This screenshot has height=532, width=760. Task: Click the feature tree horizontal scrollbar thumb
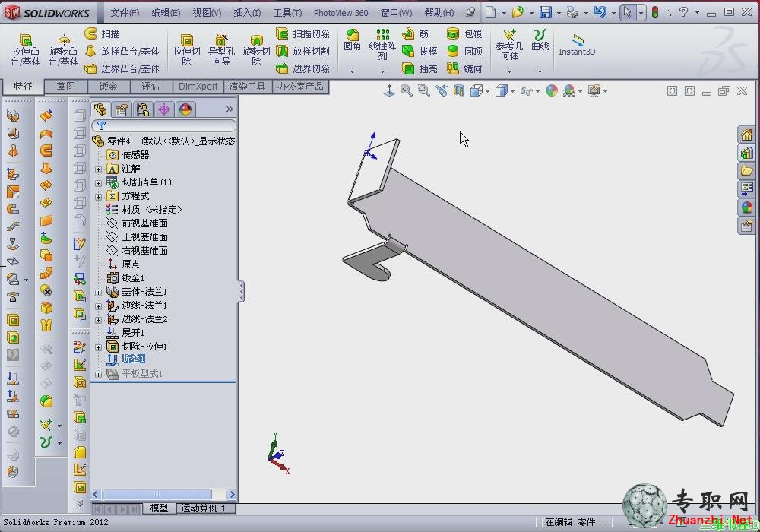click(x=157, y=494)
